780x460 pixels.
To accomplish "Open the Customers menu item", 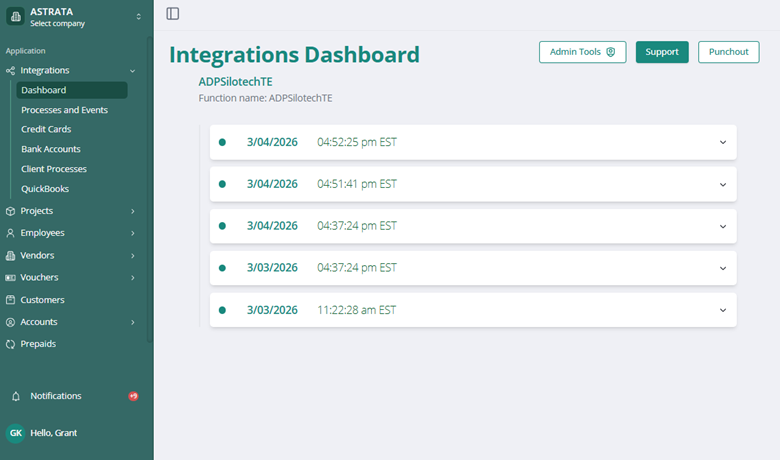I will [x=42, y=300].
